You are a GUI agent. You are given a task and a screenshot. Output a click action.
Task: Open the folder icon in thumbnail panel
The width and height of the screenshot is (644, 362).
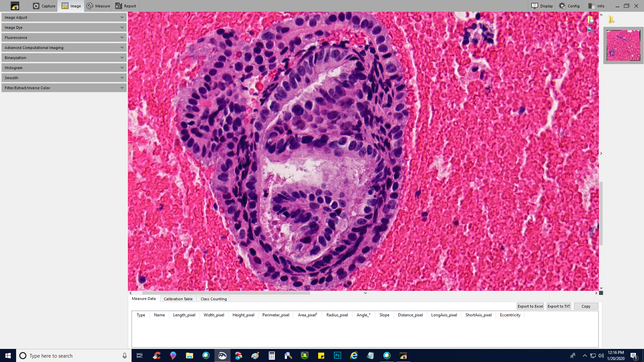pos(611,20)
